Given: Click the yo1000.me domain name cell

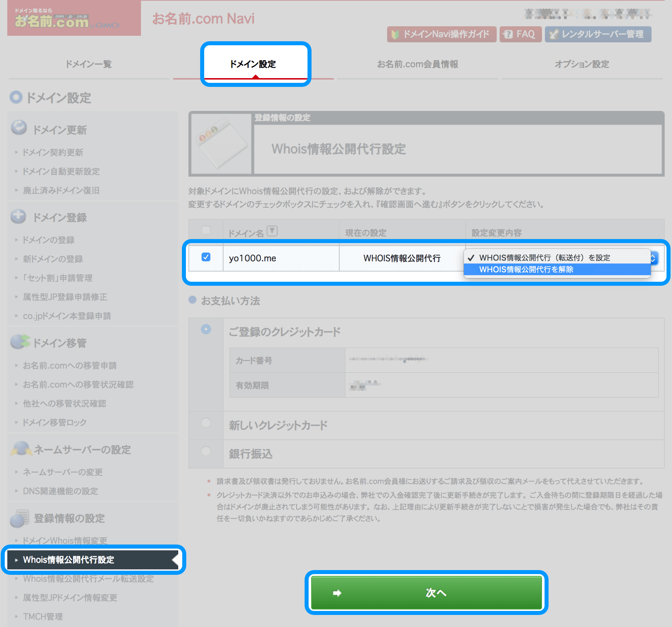Looking at the screenshot, I should coord(253,258).
